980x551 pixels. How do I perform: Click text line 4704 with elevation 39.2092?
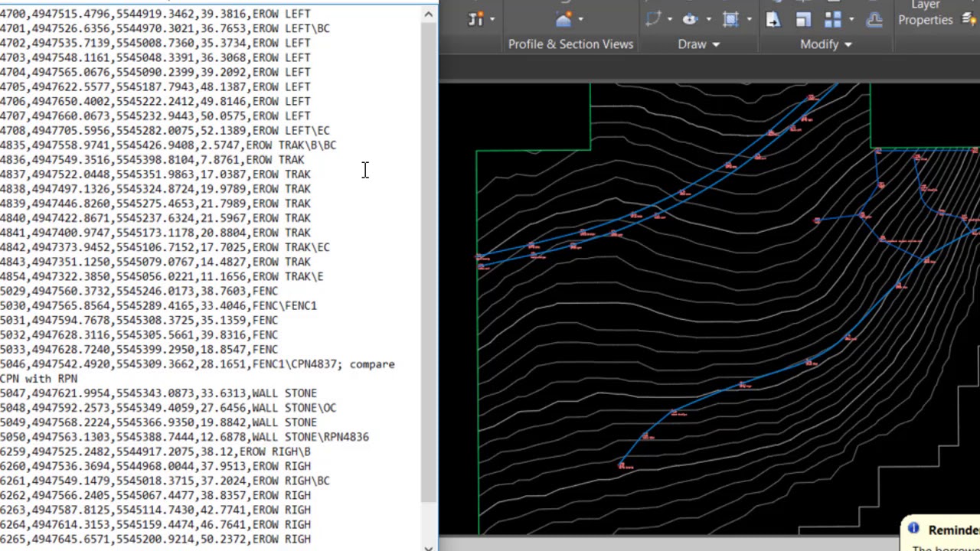155,72
